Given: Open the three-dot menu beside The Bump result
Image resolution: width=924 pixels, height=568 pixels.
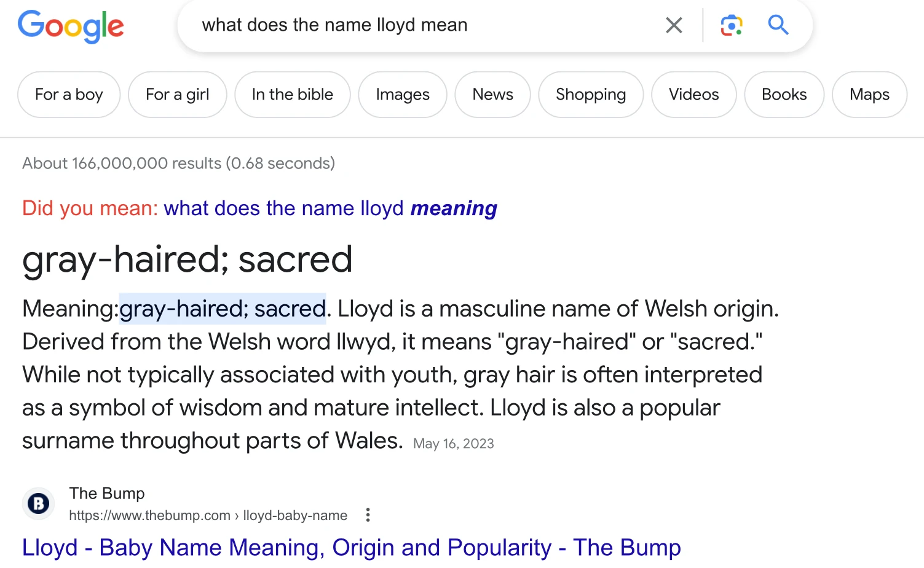Looking at the screenshot, I should point(368,515).
